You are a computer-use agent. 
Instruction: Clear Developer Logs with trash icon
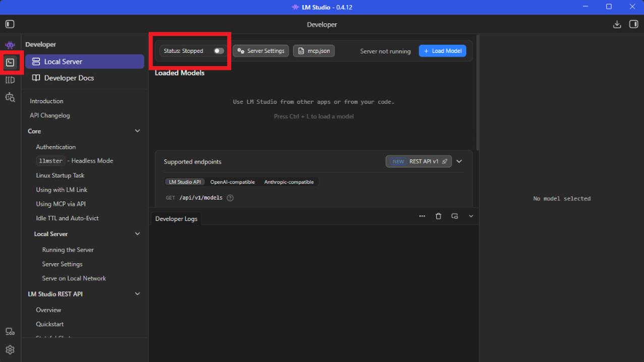point(438,216)
